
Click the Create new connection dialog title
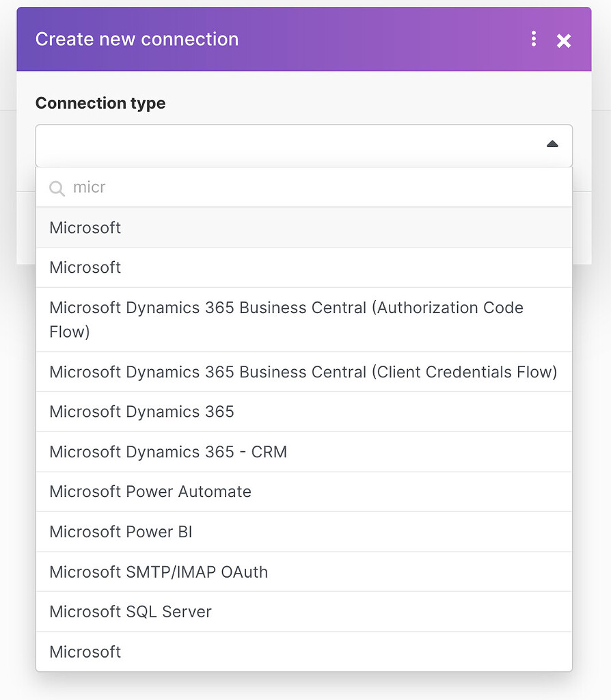[x=136, y=40]
